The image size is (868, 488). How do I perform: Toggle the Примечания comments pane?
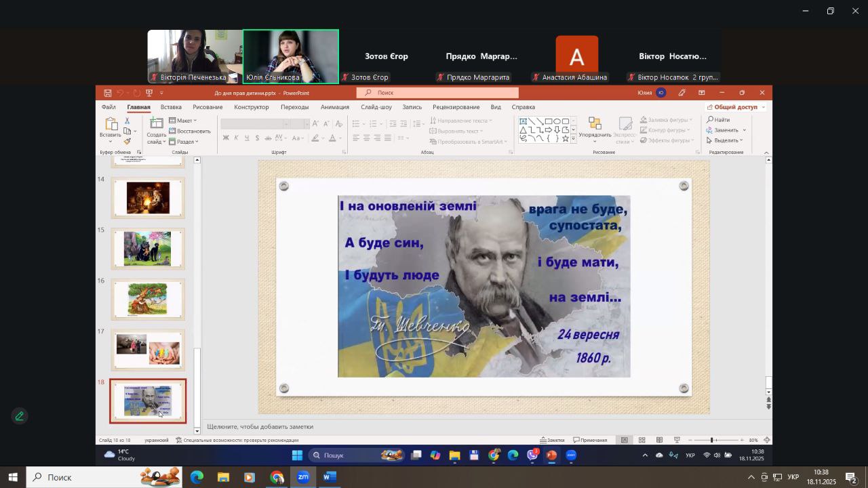pyautogui.click(x=590, y=441)
